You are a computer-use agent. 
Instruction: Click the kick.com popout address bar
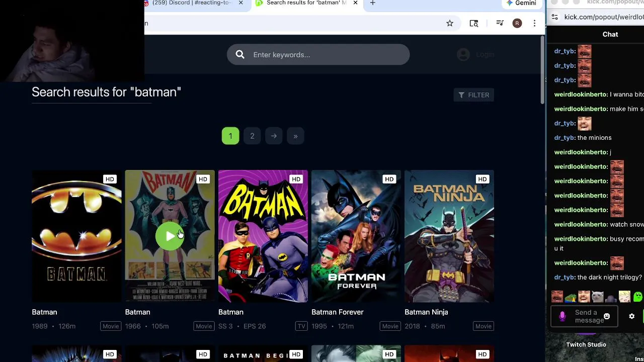tap(604, 17)
